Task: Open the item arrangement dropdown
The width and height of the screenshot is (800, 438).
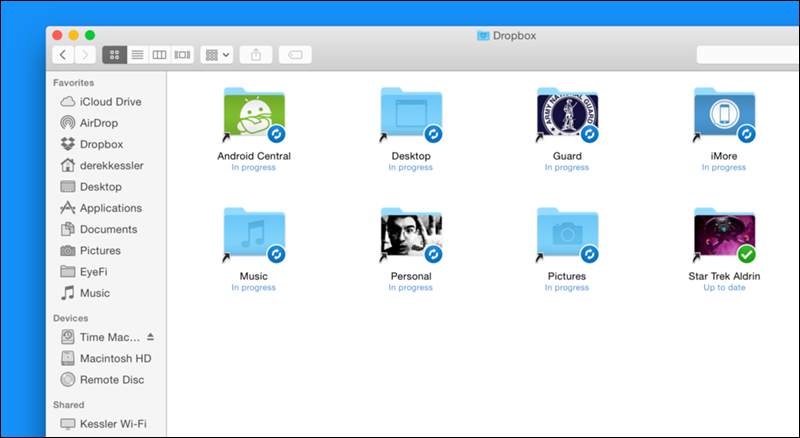Action: point(217,55)
